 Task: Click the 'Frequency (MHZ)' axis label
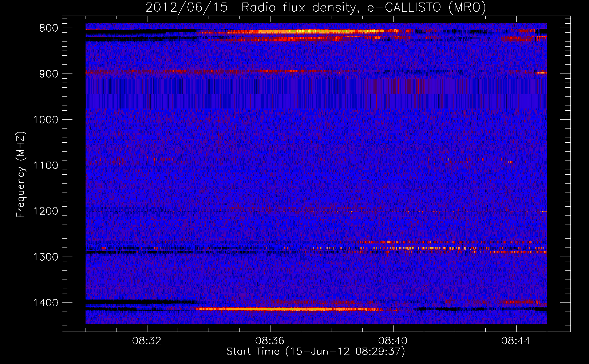21,175
